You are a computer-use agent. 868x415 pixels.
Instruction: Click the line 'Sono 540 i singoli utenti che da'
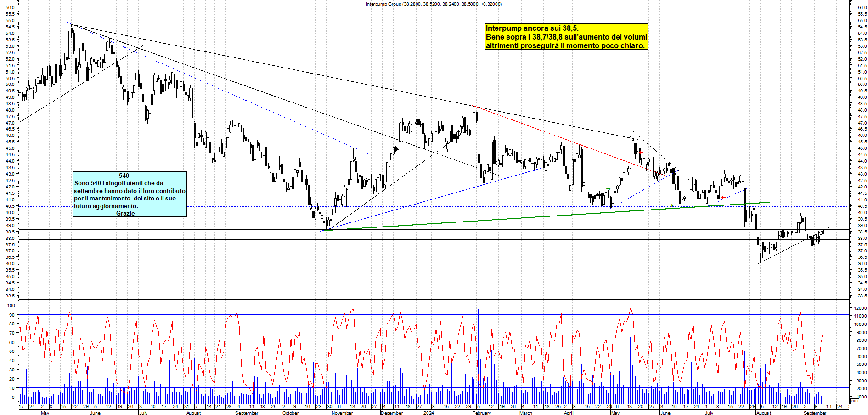click(x=118, y=183)
